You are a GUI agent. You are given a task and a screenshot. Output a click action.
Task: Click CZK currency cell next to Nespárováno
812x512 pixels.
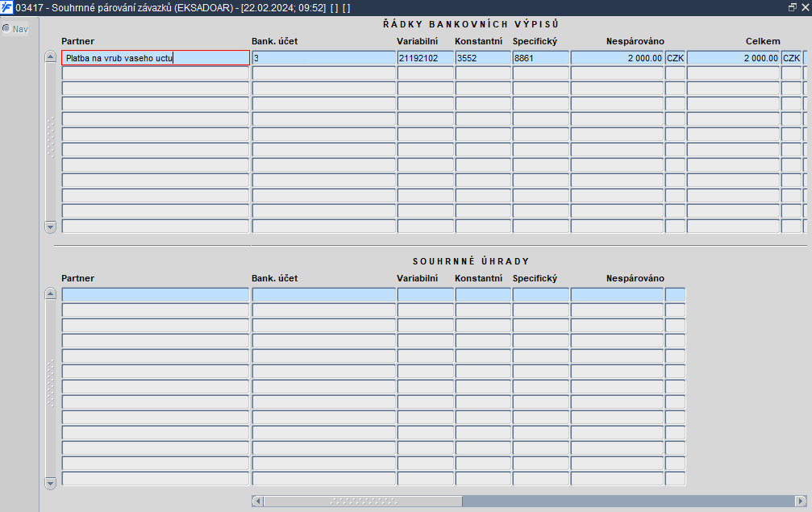(x=675, y=58)
